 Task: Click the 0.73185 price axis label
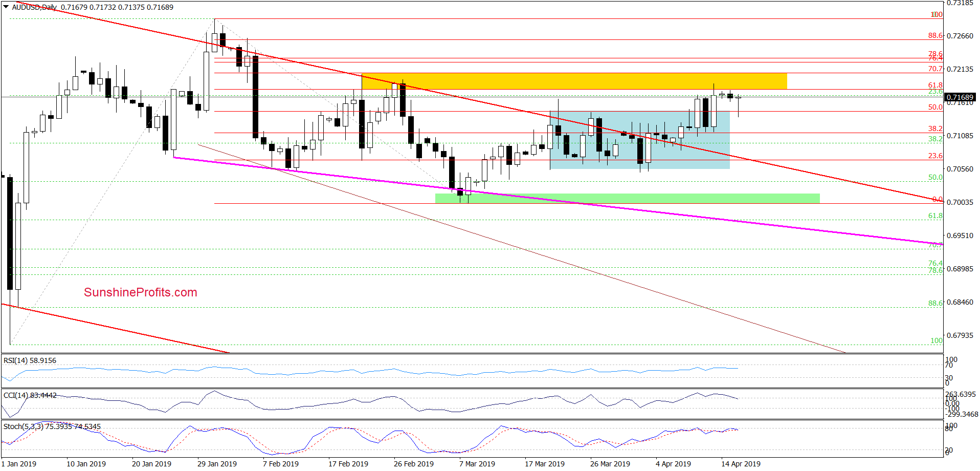coord(960,3)
